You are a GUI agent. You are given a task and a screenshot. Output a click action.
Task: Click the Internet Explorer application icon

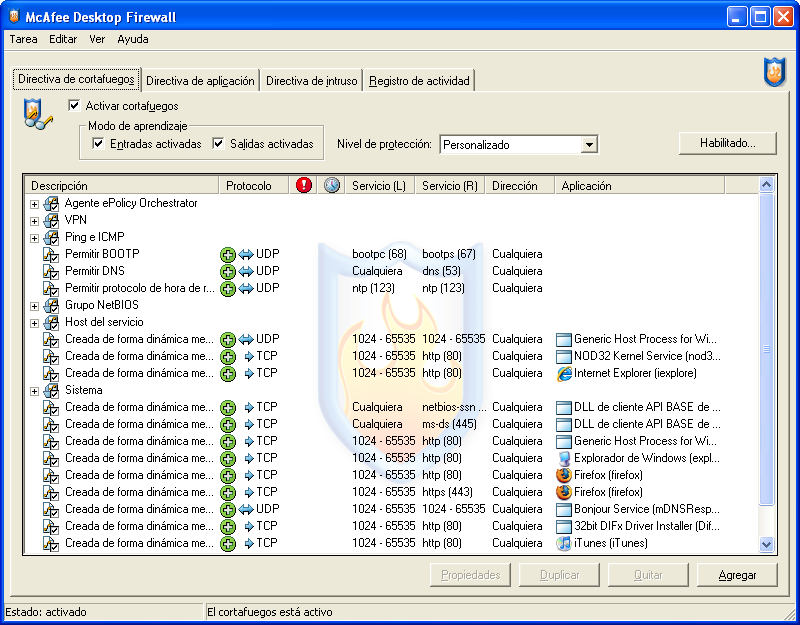[x=564, y=373]
